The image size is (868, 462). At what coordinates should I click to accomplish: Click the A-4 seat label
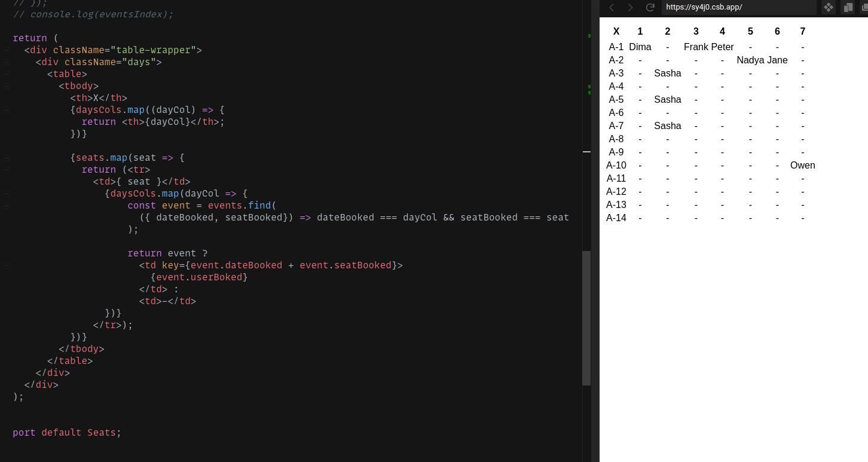coord(616,86)
